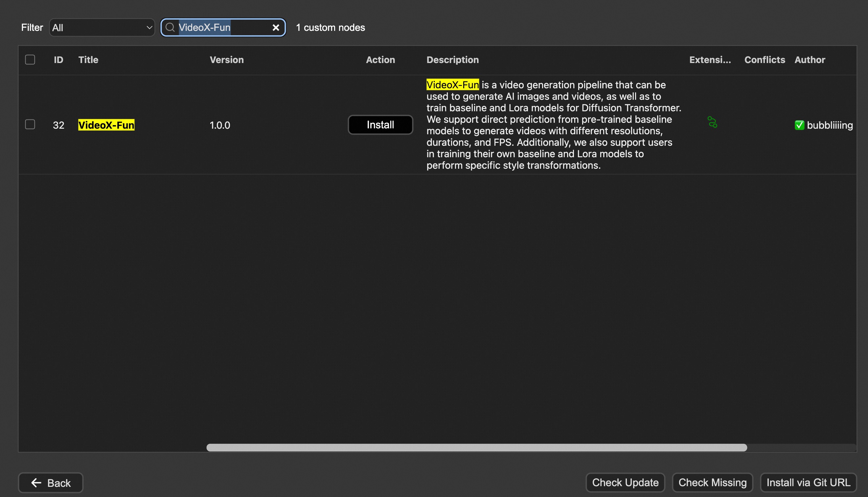Click the horizontal scrollbar thumb

point(476,447)
